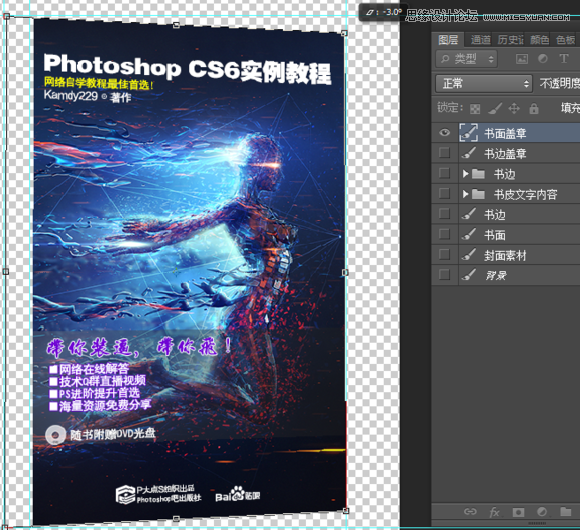Lock image pixels brush icon

[495, 108]
